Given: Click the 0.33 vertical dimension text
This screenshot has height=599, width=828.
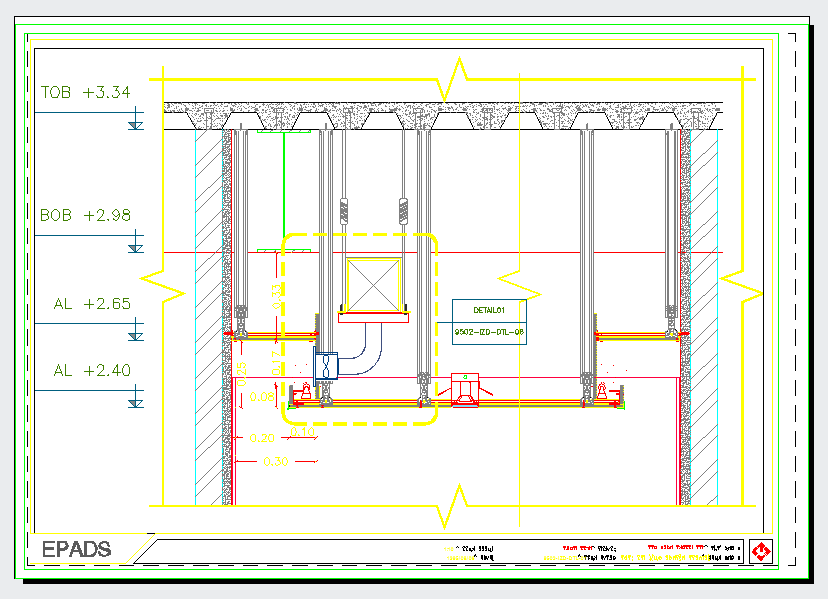Looking at the screenshot, I should click(x=277, y=295).
